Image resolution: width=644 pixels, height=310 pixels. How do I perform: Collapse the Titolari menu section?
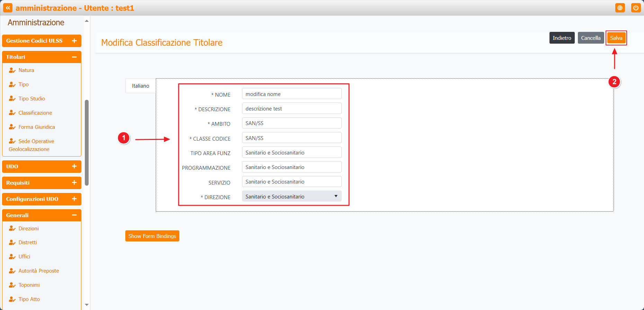coord(74,57)
